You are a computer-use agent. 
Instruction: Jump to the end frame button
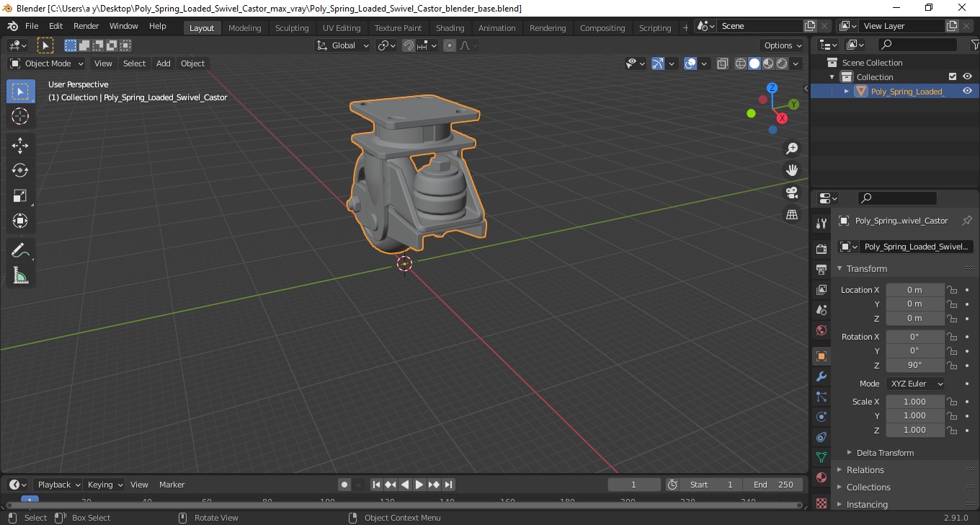point(448,485)
